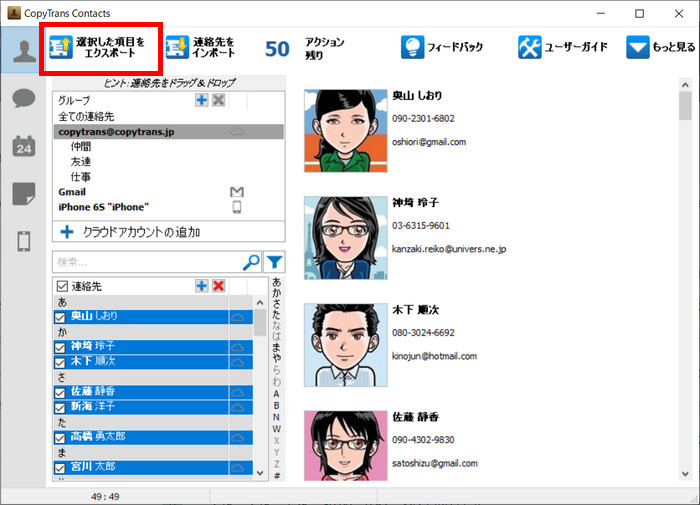Open the Contacts section in sidebar

[x=24, y=50]
